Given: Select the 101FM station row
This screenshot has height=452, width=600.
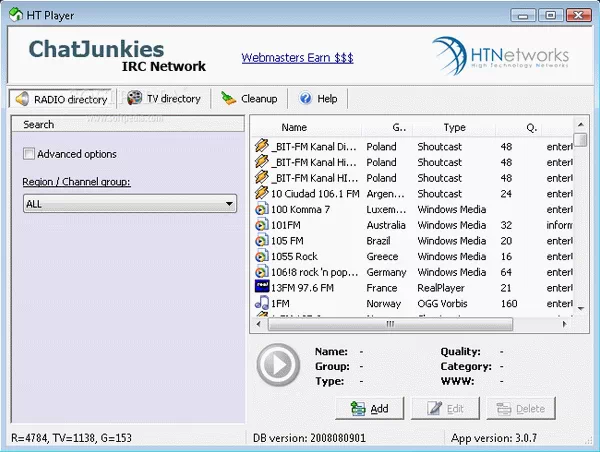Looking at the screenshot, I should (413, 225).
